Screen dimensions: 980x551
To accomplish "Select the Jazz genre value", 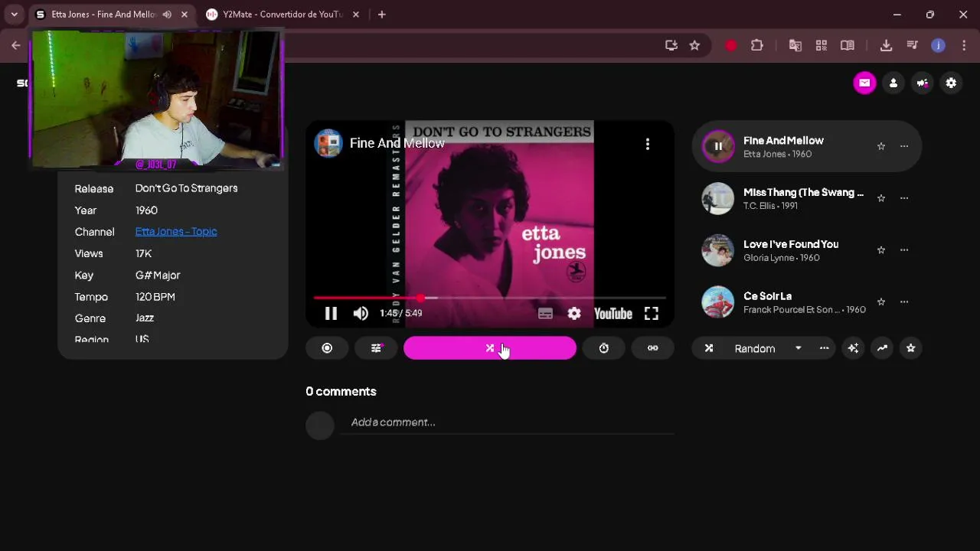I will tap(145, 318).
